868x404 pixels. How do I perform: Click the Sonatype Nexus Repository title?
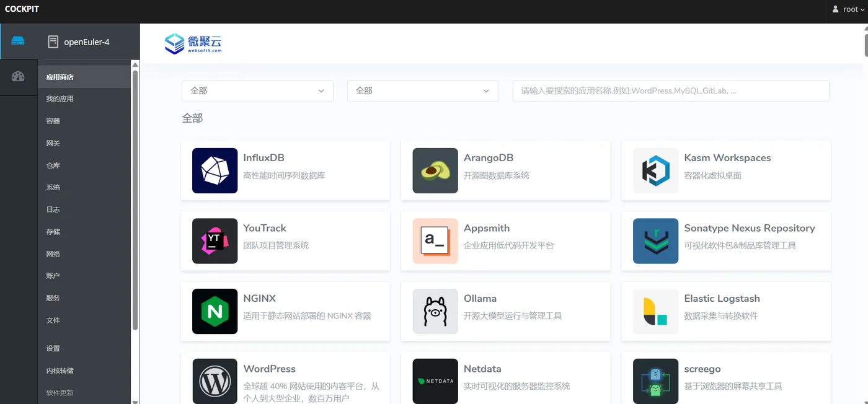[x=750, y=228]
